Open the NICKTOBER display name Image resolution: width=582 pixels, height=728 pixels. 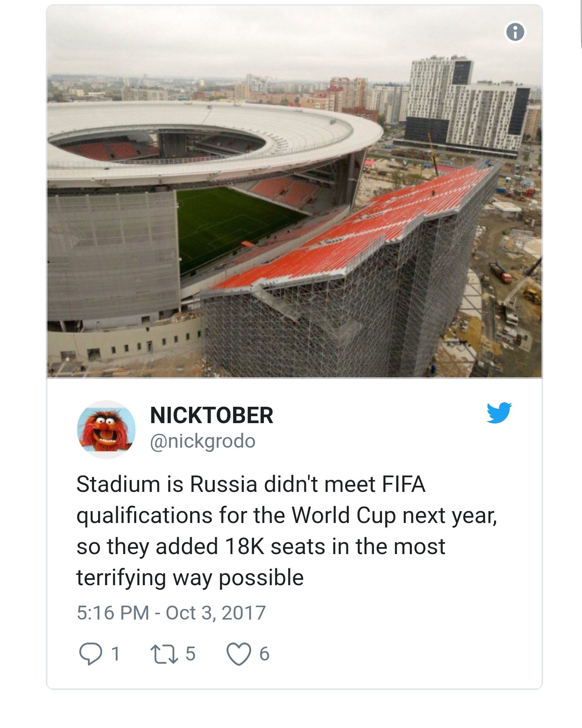tap(211, 415)
